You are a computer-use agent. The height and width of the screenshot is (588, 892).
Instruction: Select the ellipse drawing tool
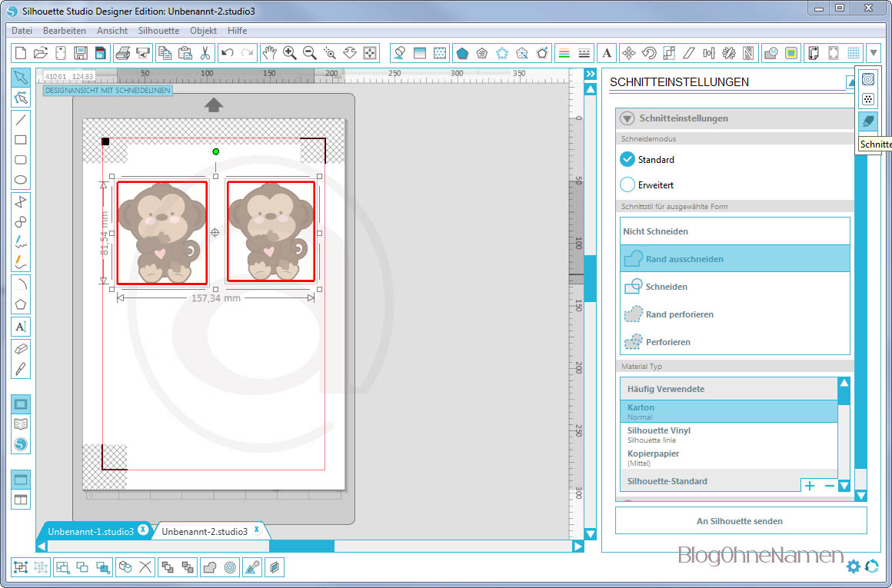point(21,181)
